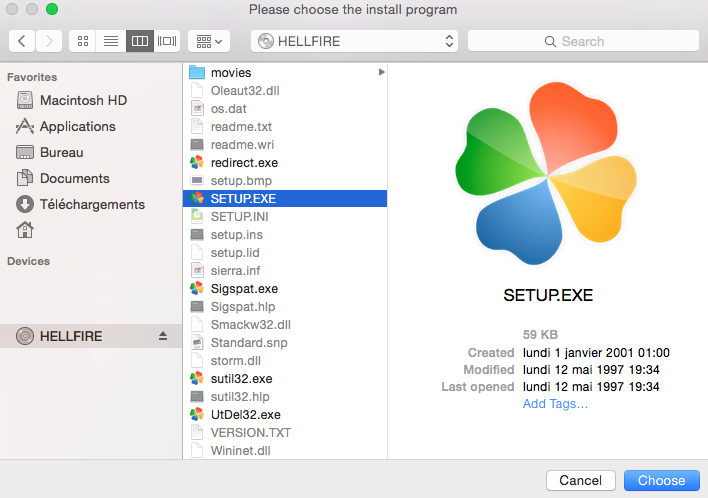Select sierra.inf in the file list
The height and width of the screenshot is (498, 708).
click(285, 271)
